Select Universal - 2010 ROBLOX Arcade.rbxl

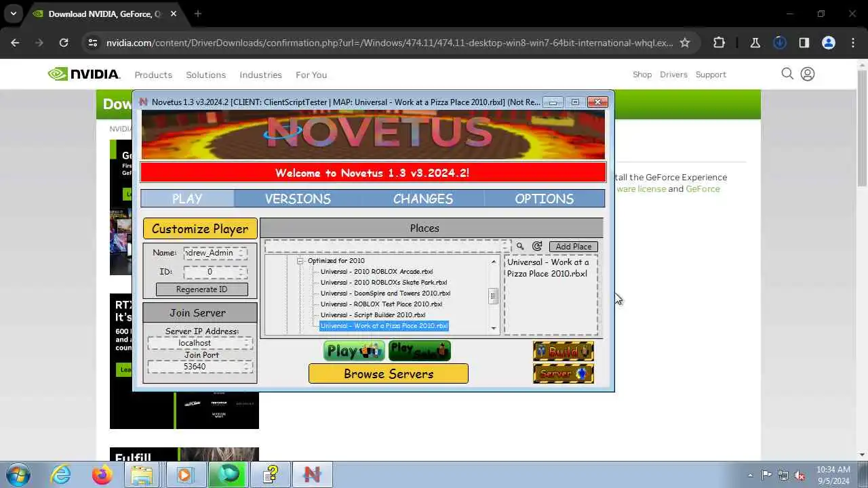(376, 272)
